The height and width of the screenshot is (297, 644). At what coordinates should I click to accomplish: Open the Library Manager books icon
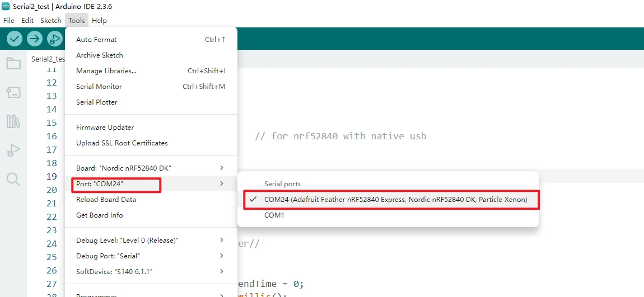(x=13, y=121)
